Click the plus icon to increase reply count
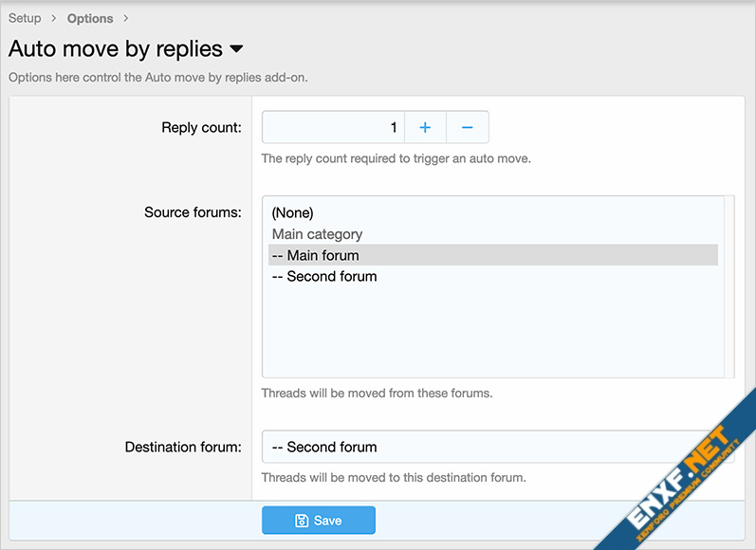The image size is (756, 550). tap(425, 127)
